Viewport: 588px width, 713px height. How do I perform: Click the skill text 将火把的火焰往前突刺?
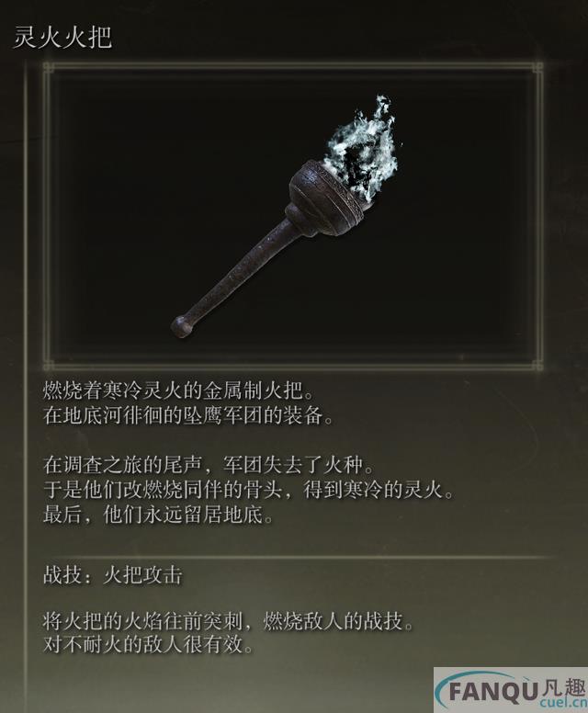[229, 622]
